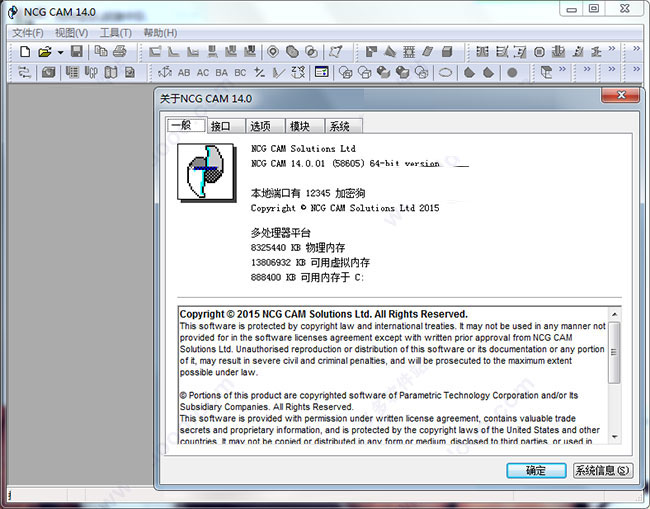Click the Open folder icon

[x=44, y=52]
